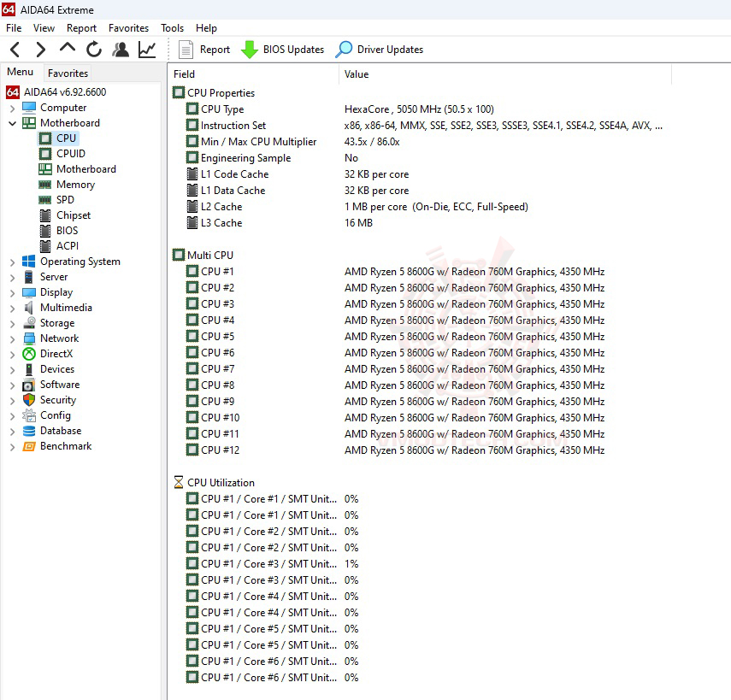Open the Report menu
The width and height of the screenshot is (731, 700).
(x=81, y=28)
